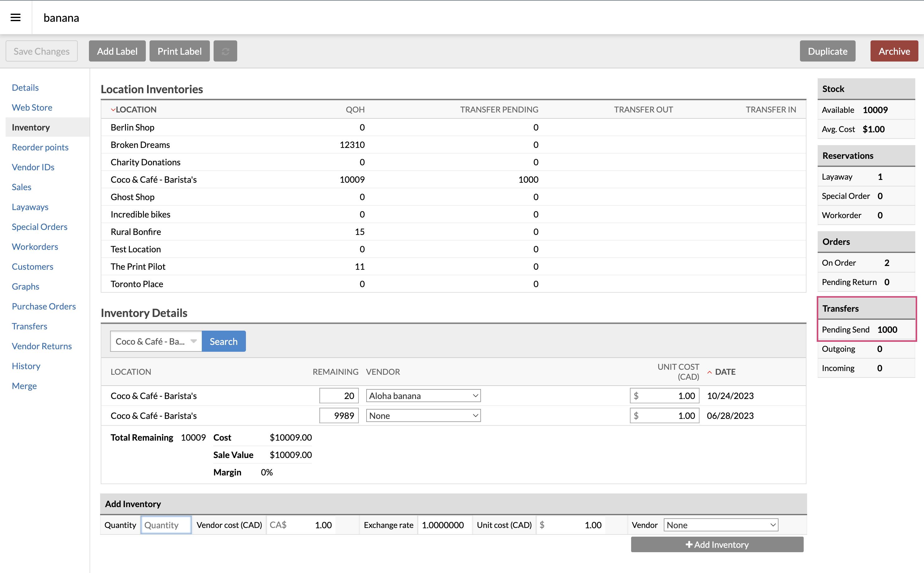Viewport: 924px width, 573px height.
Task: Expand the Vendor dropdown for second inventory row
Action: coord(473,415)
